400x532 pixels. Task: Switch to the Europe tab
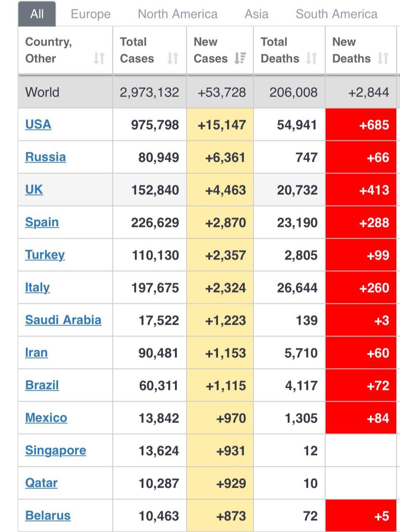pyautogui.click(x=91, y=14)
